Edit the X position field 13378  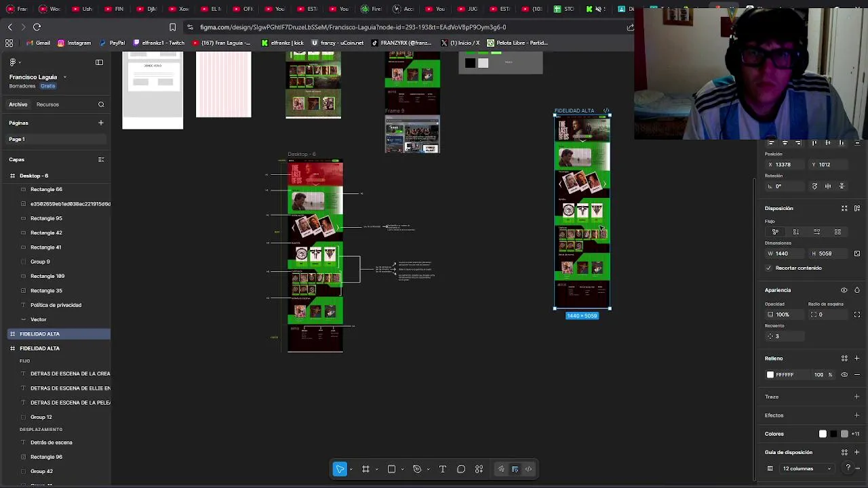coord(785,165)
